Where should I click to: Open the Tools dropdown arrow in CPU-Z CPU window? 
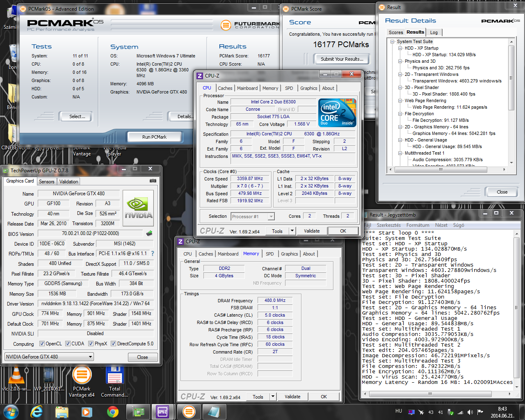[292, 231]
